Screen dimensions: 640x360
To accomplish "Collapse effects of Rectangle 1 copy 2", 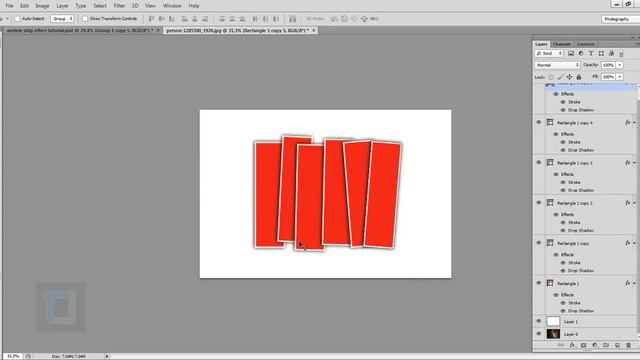I will (634, 203).
